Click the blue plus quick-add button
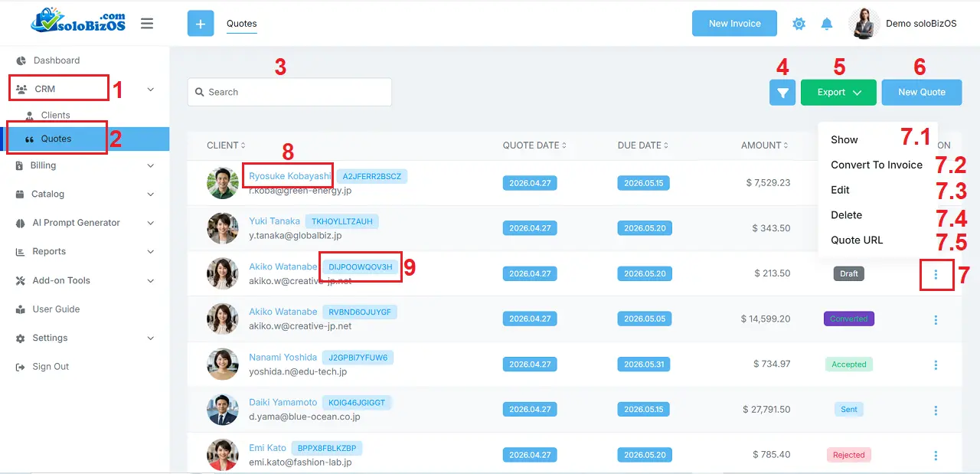Viewport: 980px width, 474px height. click(201, 24)
